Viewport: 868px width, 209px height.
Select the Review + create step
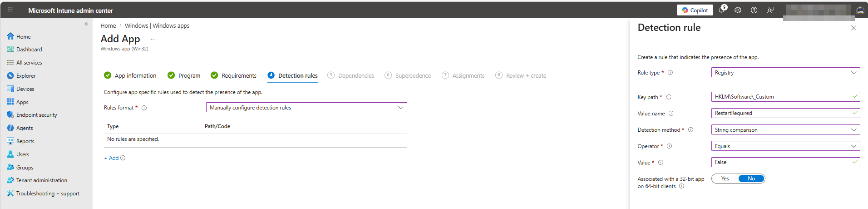[x=521, y=75]
